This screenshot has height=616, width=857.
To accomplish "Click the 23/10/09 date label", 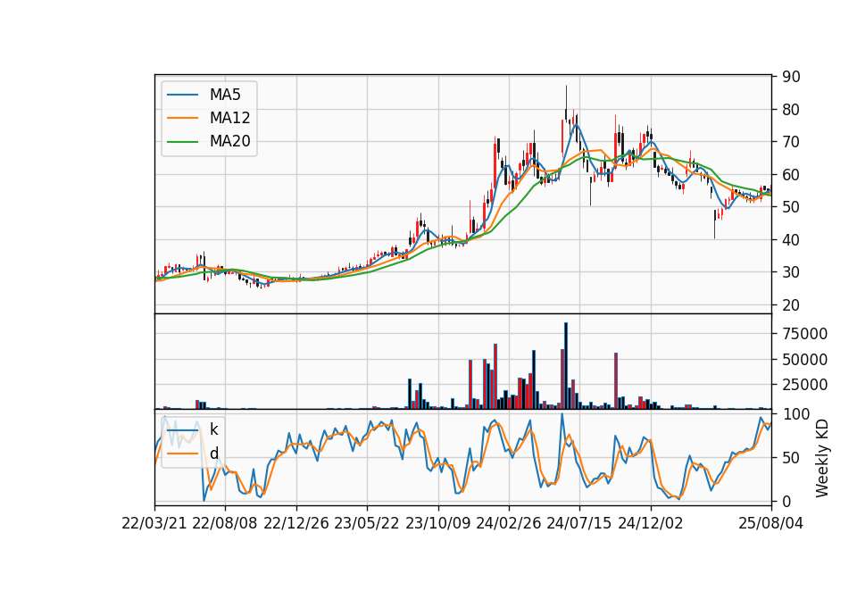I will click(x=437, y=523).
